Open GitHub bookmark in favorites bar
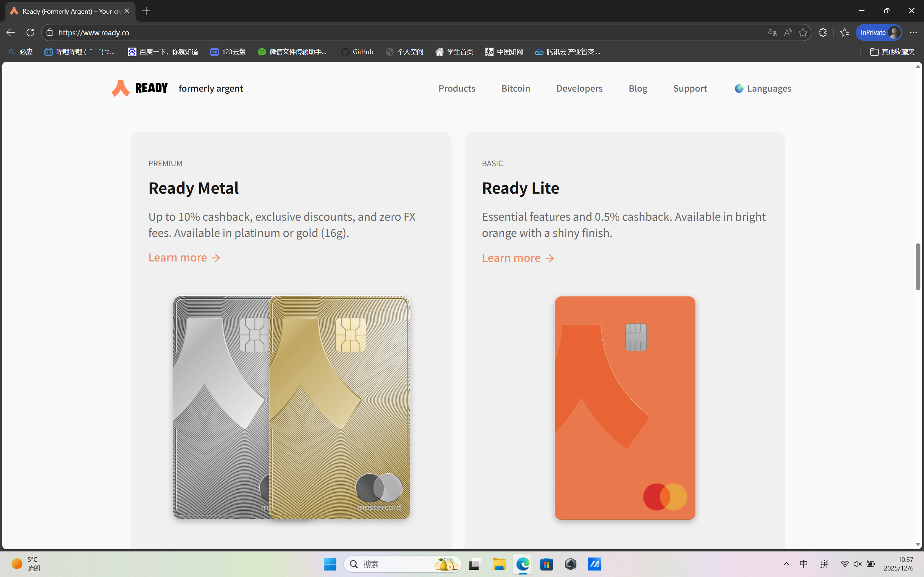 point(357,52)
